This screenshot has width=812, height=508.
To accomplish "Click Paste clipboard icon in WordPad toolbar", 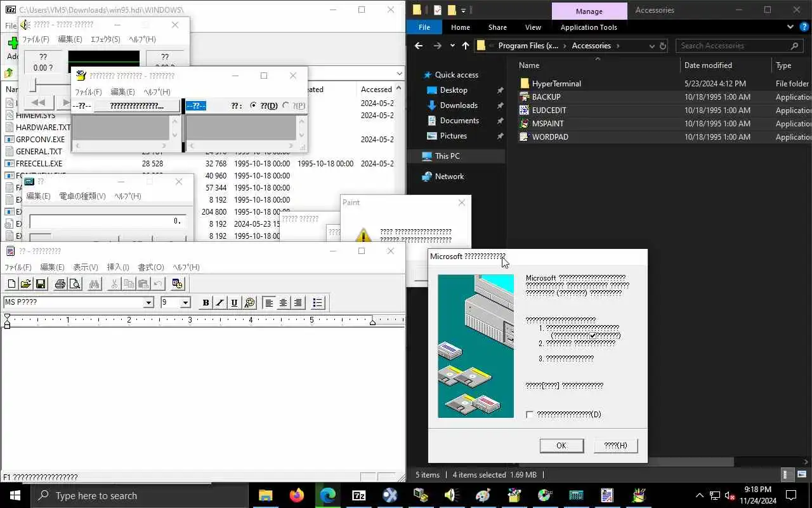I will [143, 284].
